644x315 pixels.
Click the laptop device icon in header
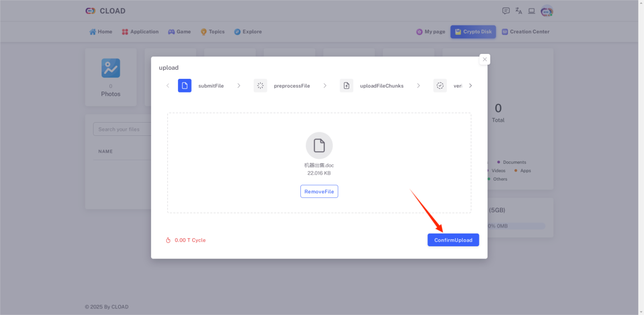click(x=532, y=11)
